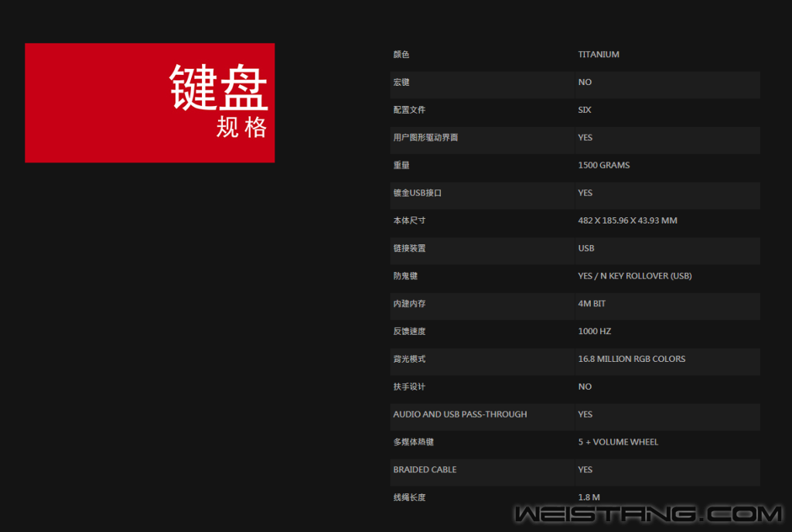Click the SIX value
The image size is (792, 532).
(585, 110)
